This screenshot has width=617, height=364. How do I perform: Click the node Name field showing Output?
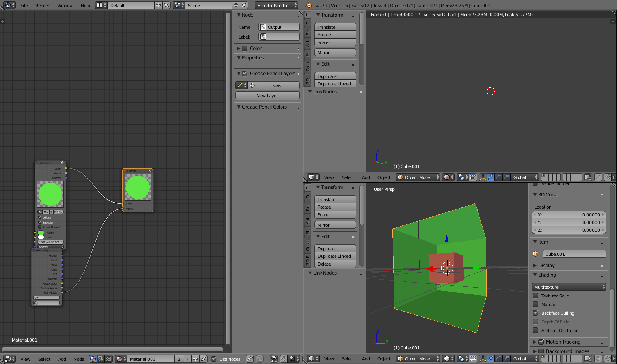click(x=279, y=27)
